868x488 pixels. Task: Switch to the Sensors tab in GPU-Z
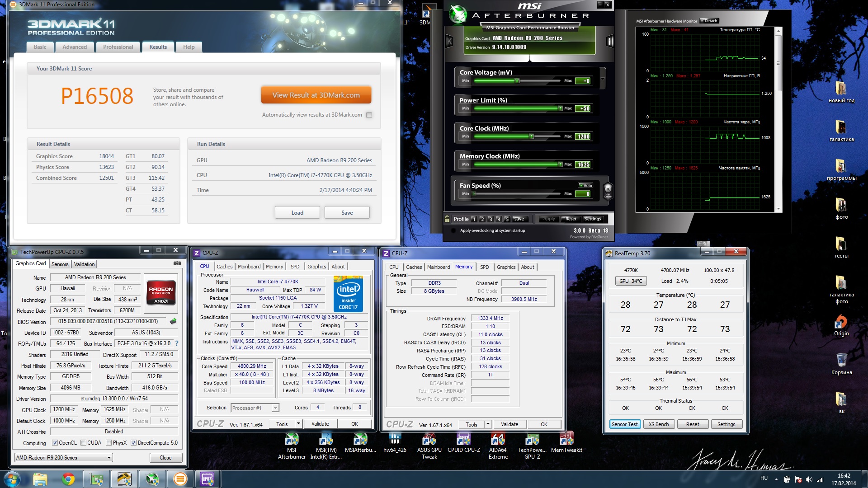click(60, 264)
